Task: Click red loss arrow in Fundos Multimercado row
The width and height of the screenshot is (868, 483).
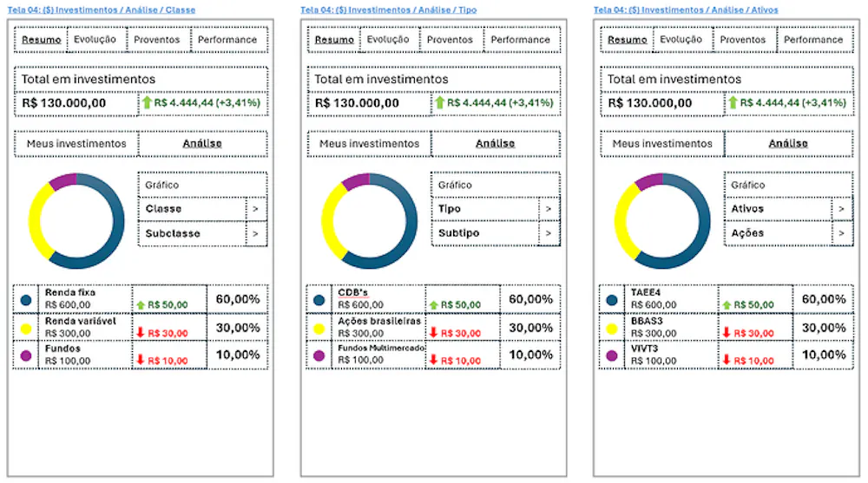Action: [433, 360]
